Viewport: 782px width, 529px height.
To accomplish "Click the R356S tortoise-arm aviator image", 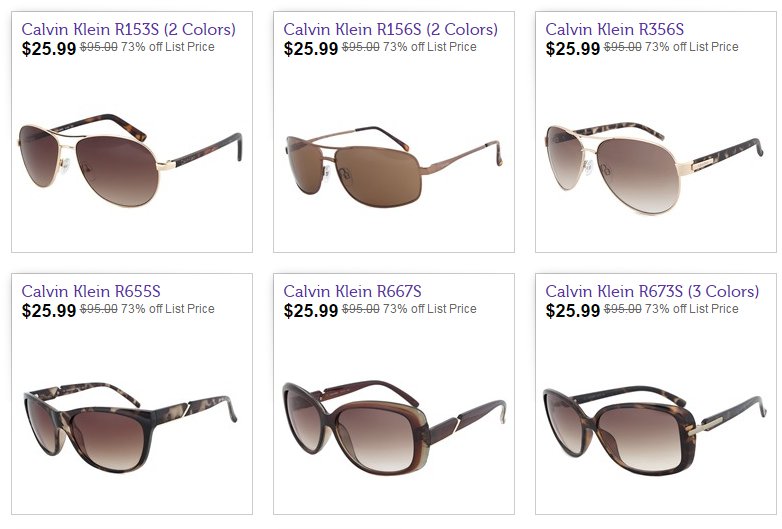I will pos(654,168).
